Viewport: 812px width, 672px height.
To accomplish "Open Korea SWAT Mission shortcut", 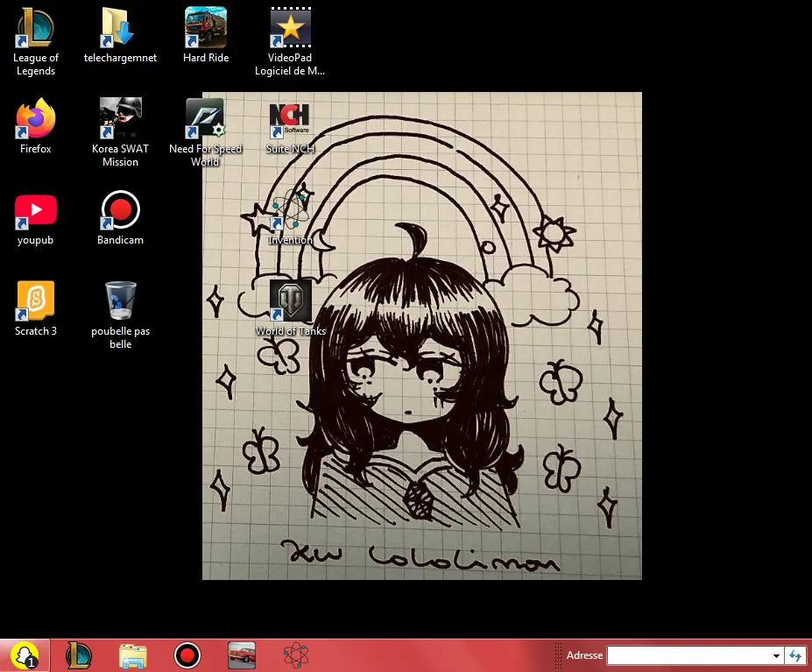I will point(120,132).
